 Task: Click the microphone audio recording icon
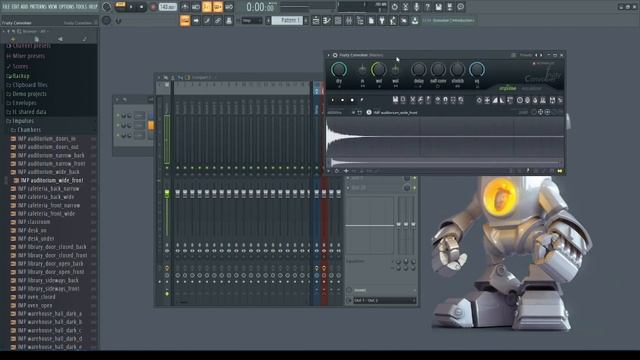pos(416,7)
